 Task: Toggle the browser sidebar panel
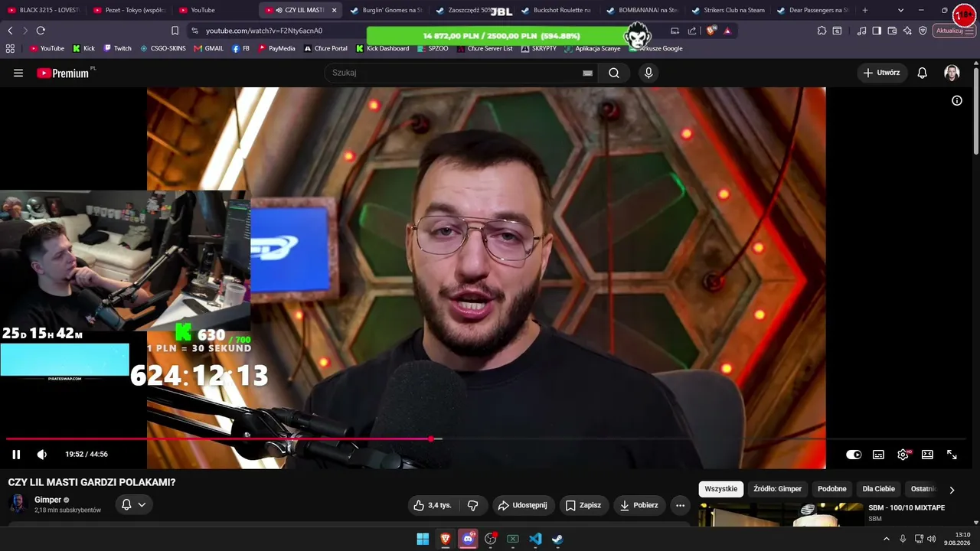click(x=877, y=31)
